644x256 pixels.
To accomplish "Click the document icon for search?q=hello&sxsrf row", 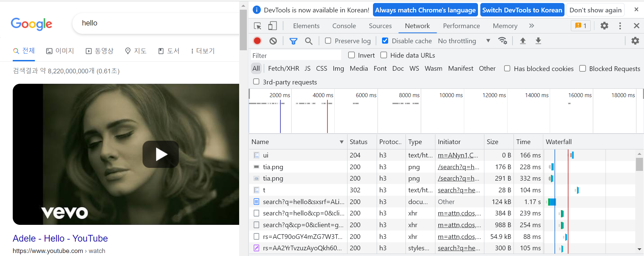I will click(x=257, y=202).
